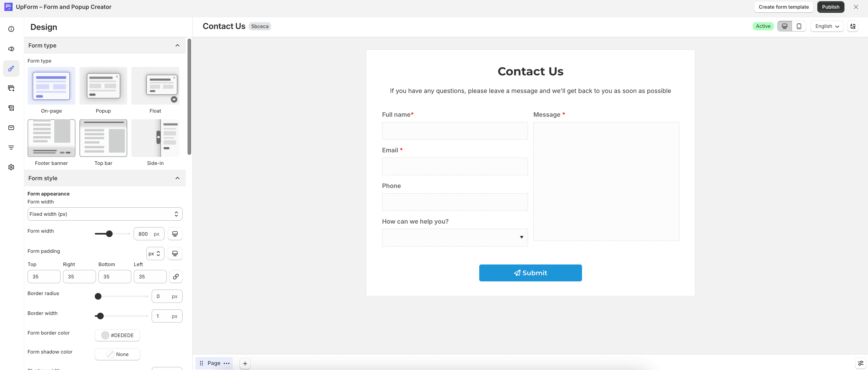Click the translation settings icon

pyautogui.click(x=852, y=26)
